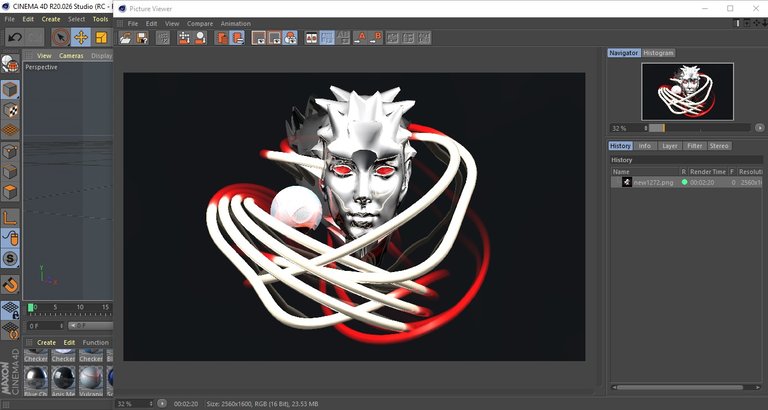Screen dimensions: 768x410
Task: Click the Clear History icon with arrows
Action: click(x=184, y=38)
